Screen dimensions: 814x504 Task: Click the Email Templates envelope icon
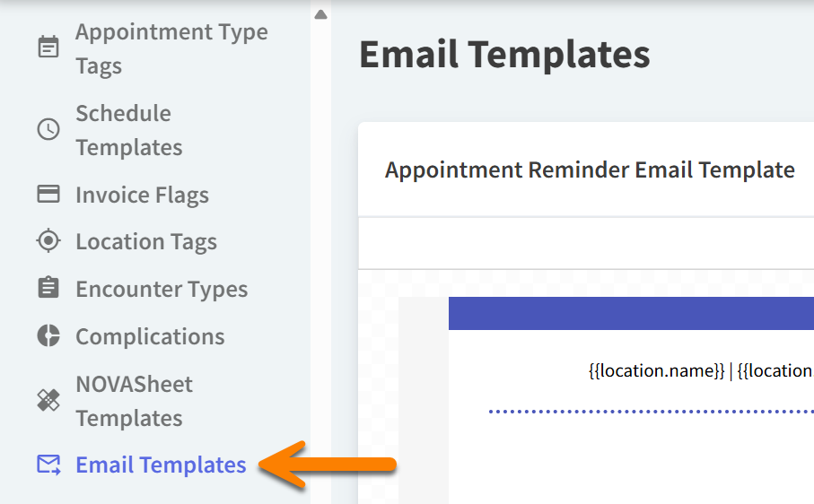(x=48, y=465)
